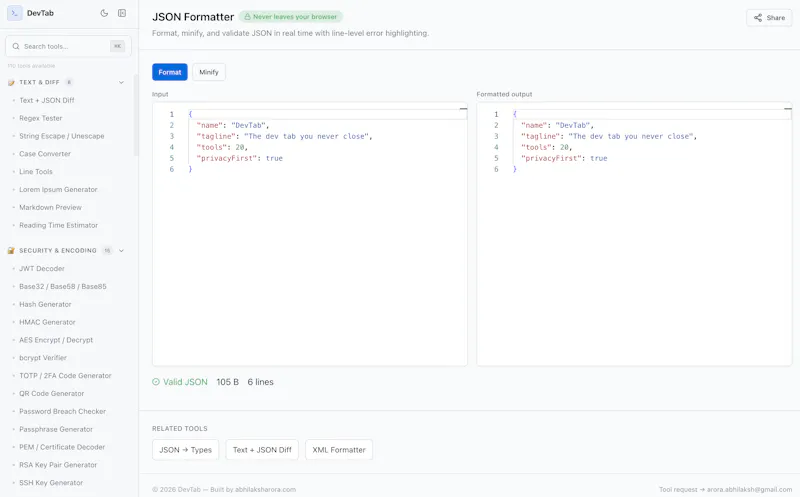
Task: Toggle dark mode with the moon icon
Action: [x=104, y=13]
